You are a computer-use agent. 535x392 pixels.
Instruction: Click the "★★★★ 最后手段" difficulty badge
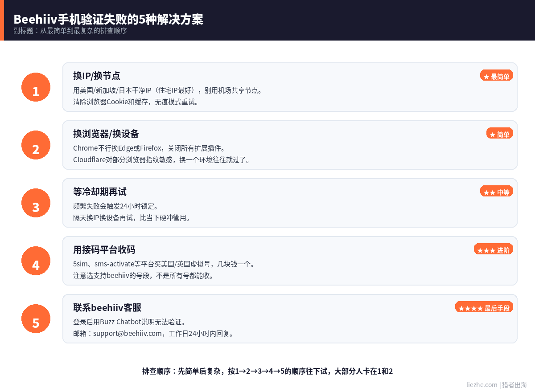(484, 307)
